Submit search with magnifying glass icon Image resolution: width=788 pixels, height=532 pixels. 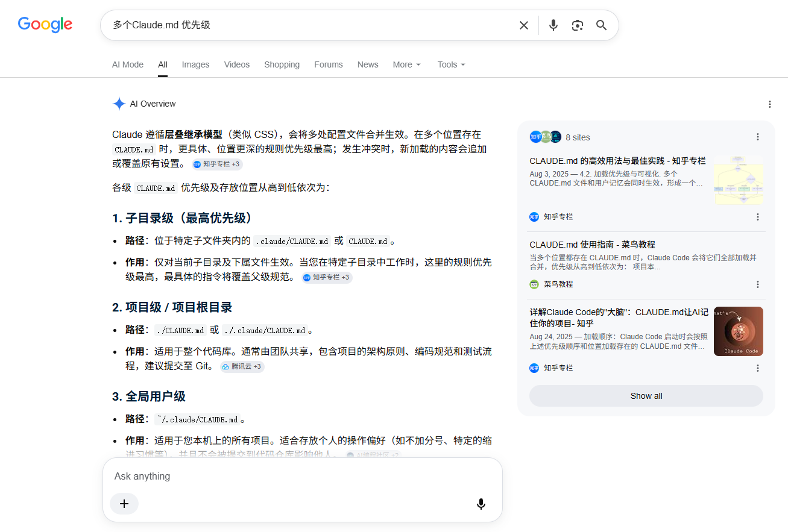(601, 25)
